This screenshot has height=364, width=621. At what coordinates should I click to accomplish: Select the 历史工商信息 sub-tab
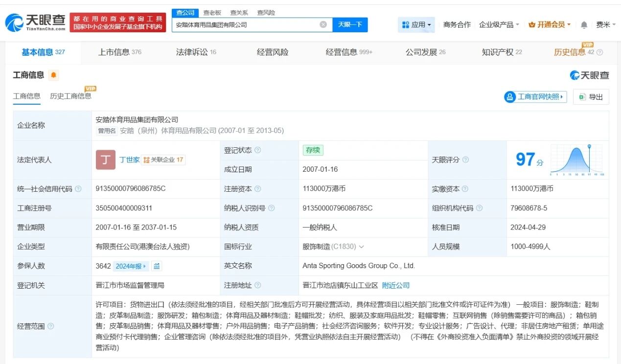(70, 96)
